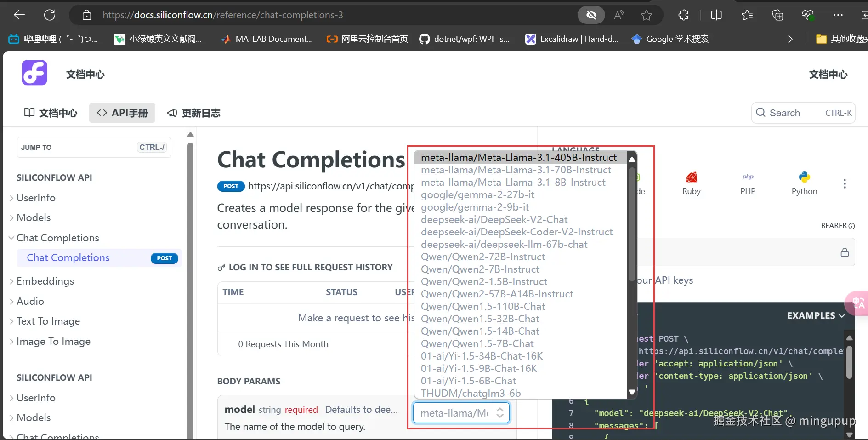Expand the Audio sidebar section

pos(27,301)
